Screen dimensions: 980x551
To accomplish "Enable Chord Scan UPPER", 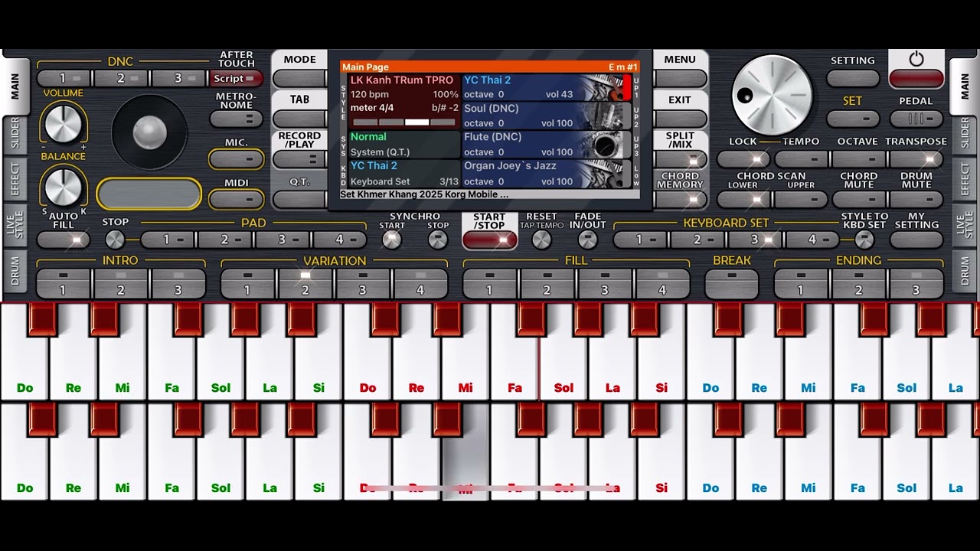I will (800, 199).
